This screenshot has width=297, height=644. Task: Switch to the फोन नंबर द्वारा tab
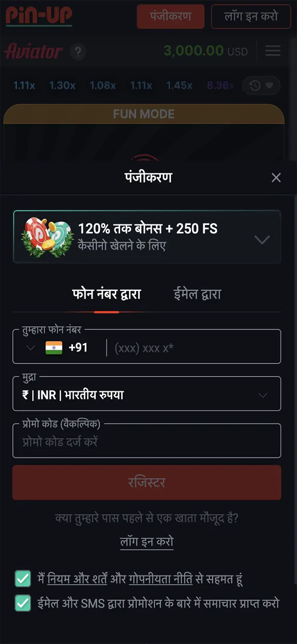point(107,294)
